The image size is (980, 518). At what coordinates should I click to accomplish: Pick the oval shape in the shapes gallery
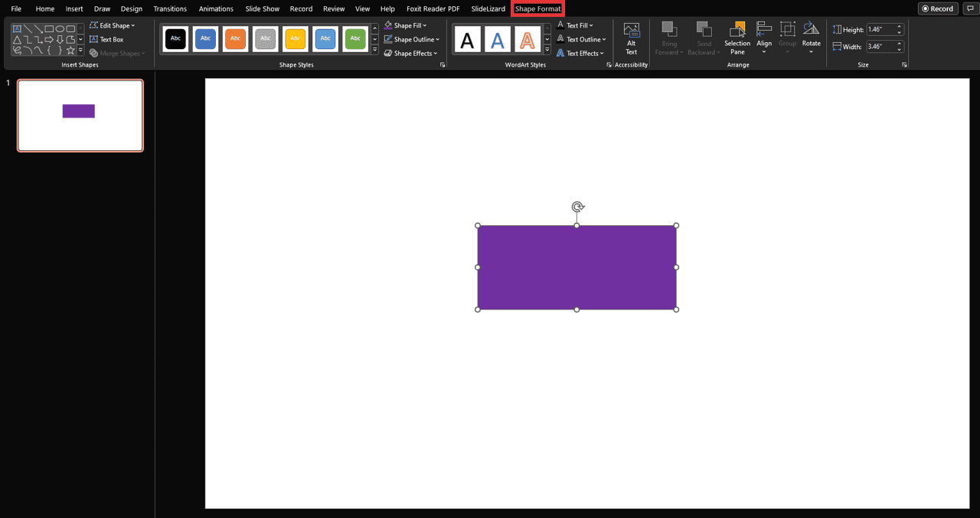click(x=60, y=28)
